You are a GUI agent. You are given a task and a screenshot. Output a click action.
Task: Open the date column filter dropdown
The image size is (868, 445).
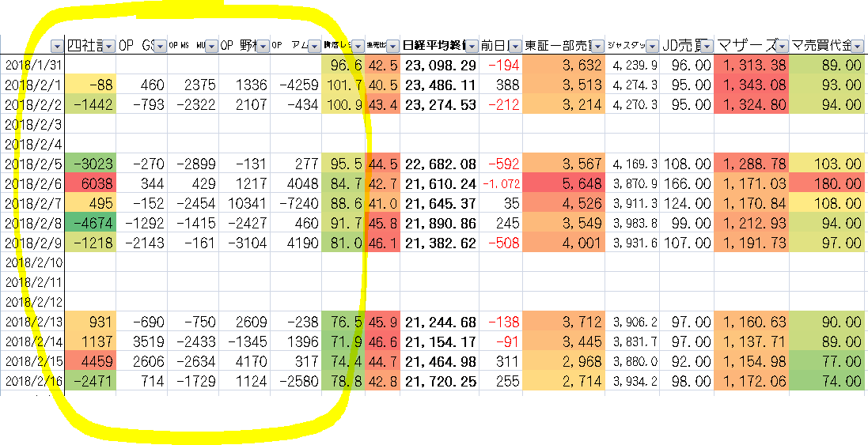[x=55, y=46]
